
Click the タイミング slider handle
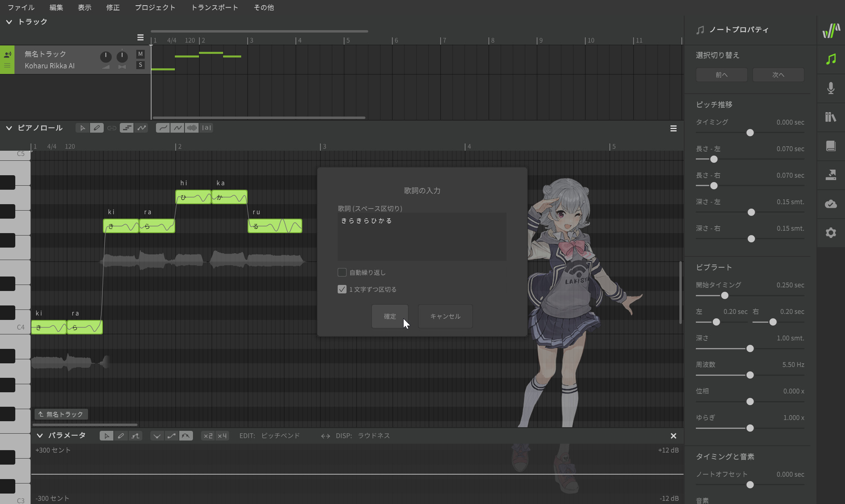pos(750,133)
